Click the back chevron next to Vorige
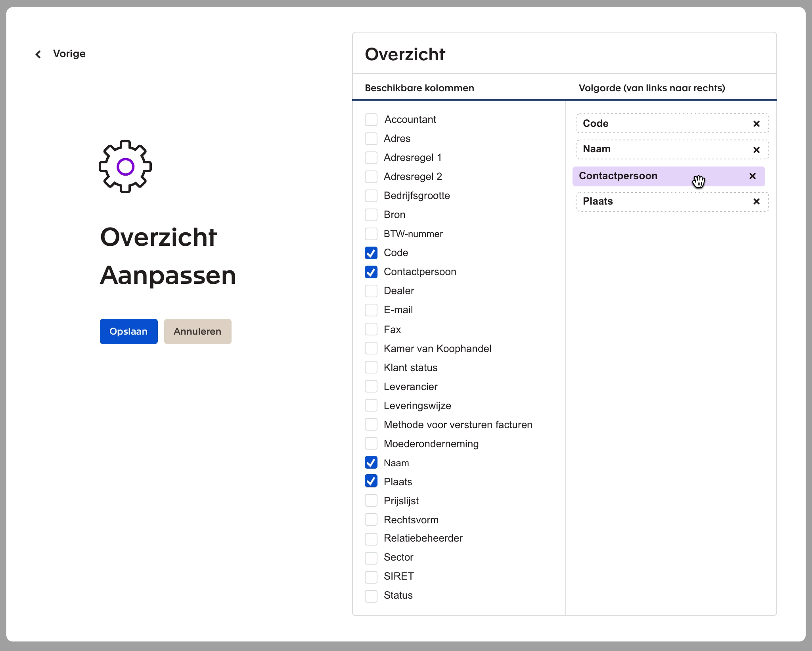This screenshot has height=651, width=812. [38, 54]
